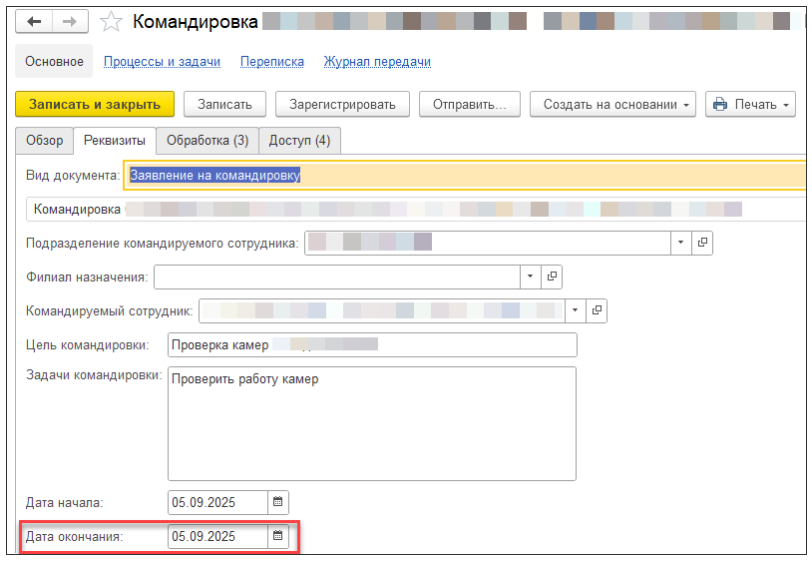Open the Филиал назначения record icon

pyautogui.click(x=552, y=277)
